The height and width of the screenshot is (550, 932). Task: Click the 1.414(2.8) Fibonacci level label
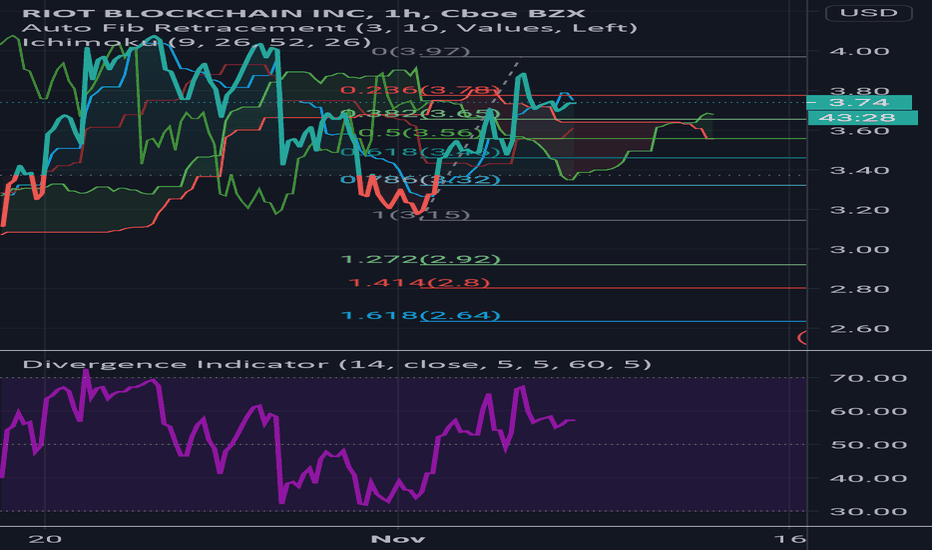coord(420,282)
